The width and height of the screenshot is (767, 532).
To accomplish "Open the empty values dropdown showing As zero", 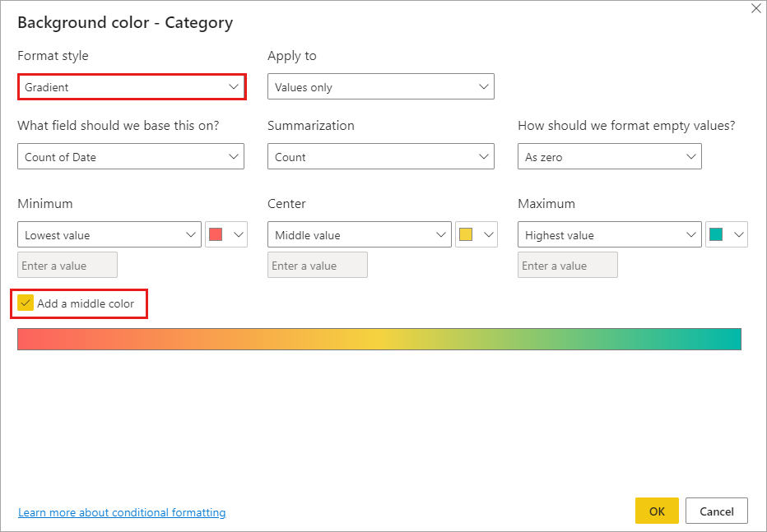I will tap(610, 156).
